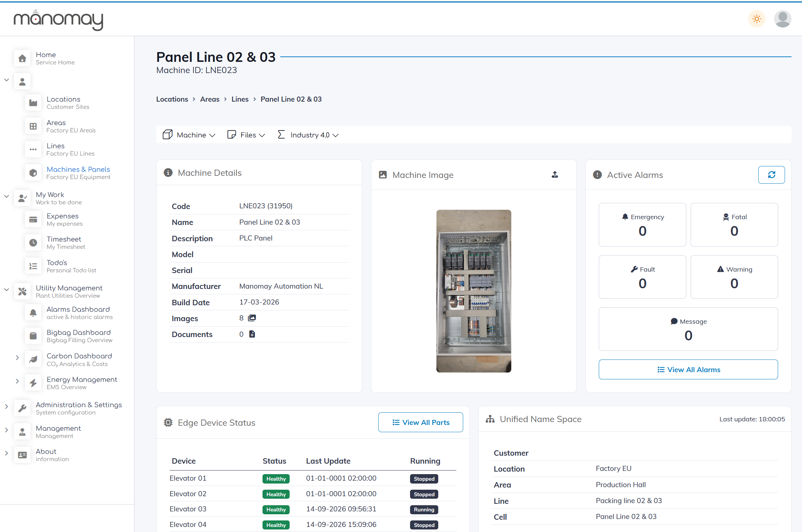Open Todo's list icon
Screen dimensions: 802x532
[33, 266]
